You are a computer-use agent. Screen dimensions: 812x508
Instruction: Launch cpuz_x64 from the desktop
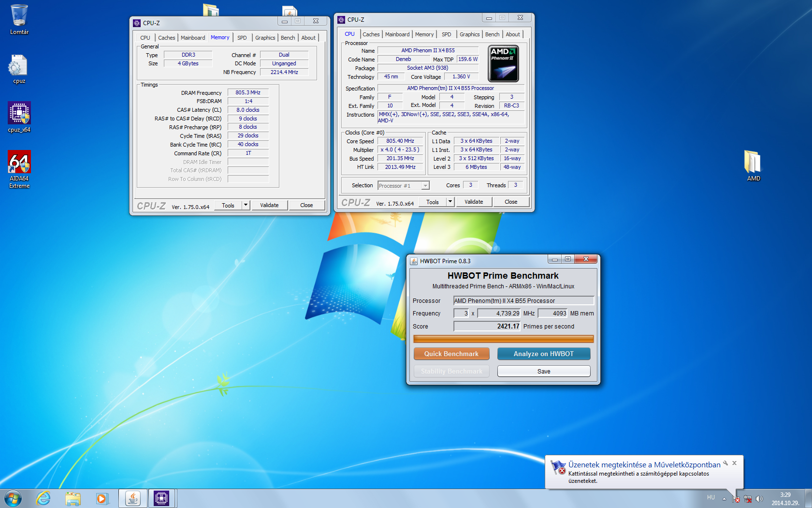[x=19, y=117]
